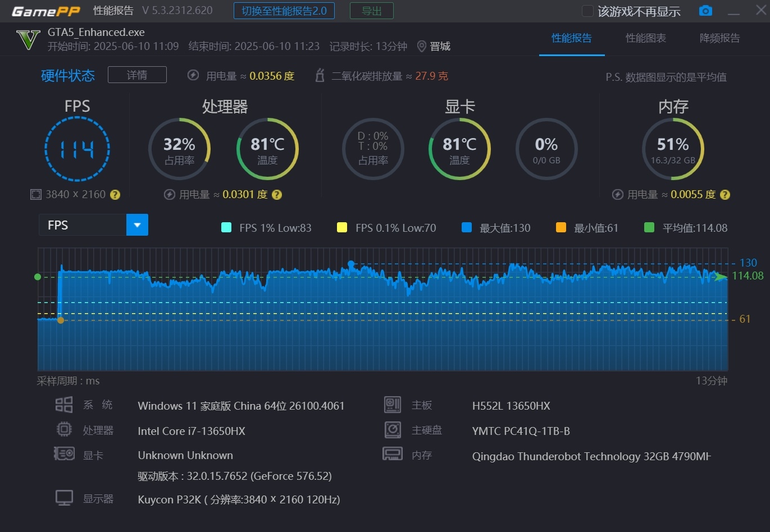Click the 硬件状态 heading
Viewport: 770px width, 532px height.
pyautogui.click(x=68, y=76)
